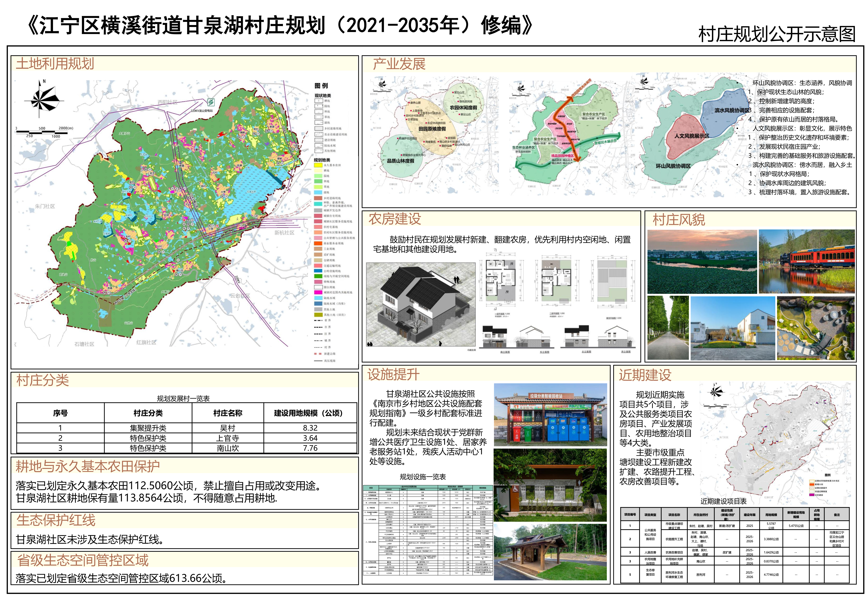Select the 土地利用规划 section header
This screenshot has height=614, width=868.
click(55, 64)
